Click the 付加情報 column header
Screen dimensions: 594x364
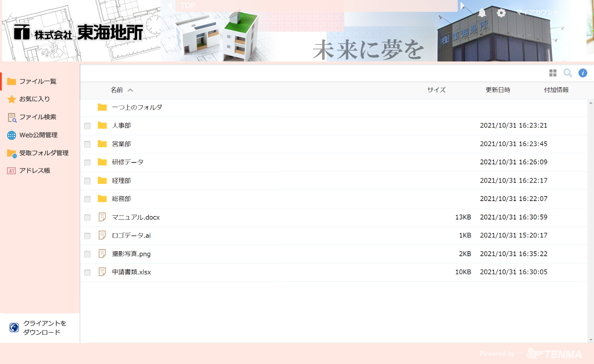pos(556,90)
